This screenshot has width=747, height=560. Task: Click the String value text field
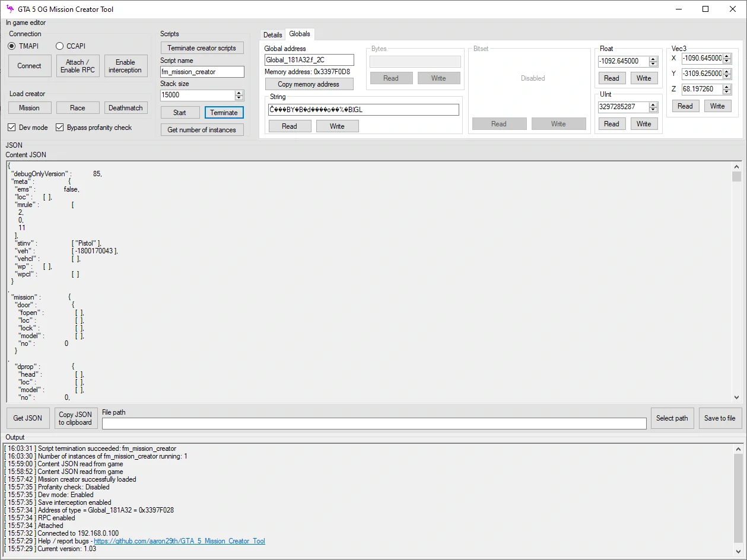pos(364,110)
